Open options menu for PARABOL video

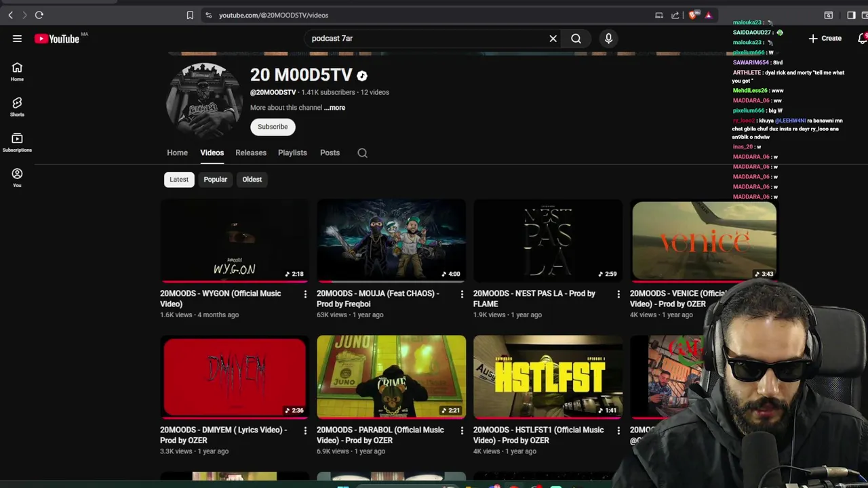click(462, 430)
